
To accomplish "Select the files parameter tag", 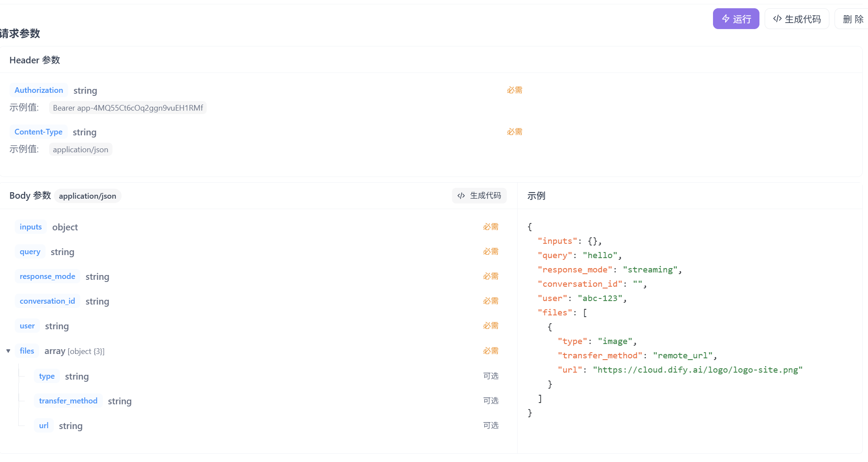I will (x=27, y=351).
